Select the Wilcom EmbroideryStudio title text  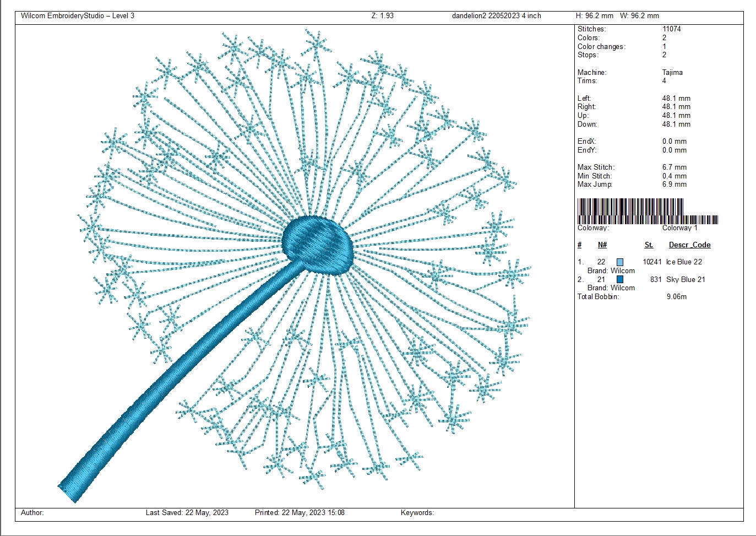[77, 16]
